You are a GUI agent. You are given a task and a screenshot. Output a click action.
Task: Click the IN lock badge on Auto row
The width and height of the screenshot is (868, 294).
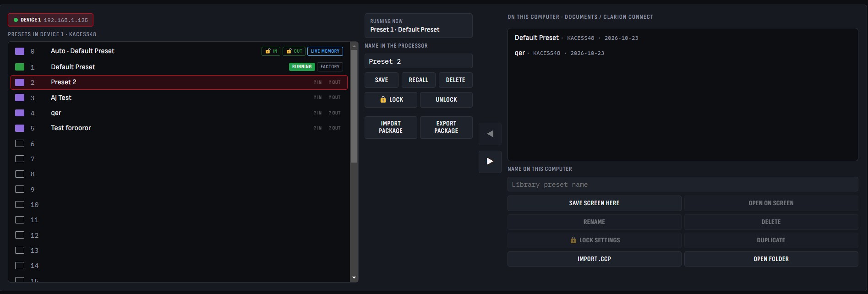click(271, 51)
